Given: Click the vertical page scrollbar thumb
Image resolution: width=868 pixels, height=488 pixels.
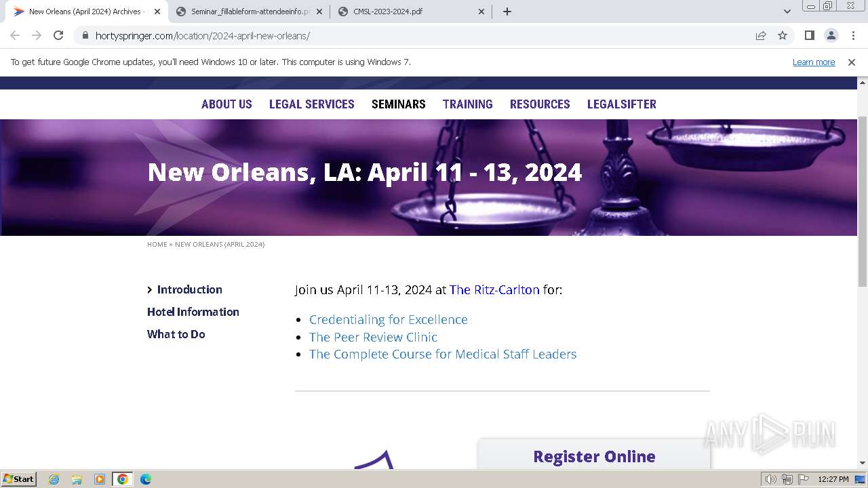Looking at the screenshot, I should pos(863,201).
